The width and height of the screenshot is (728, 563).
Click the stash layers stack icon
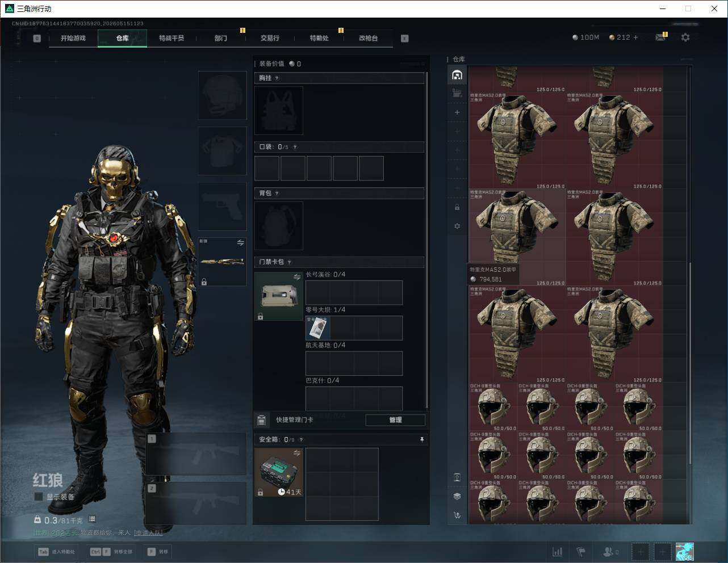pyautogui.click(x=457, y=496)
